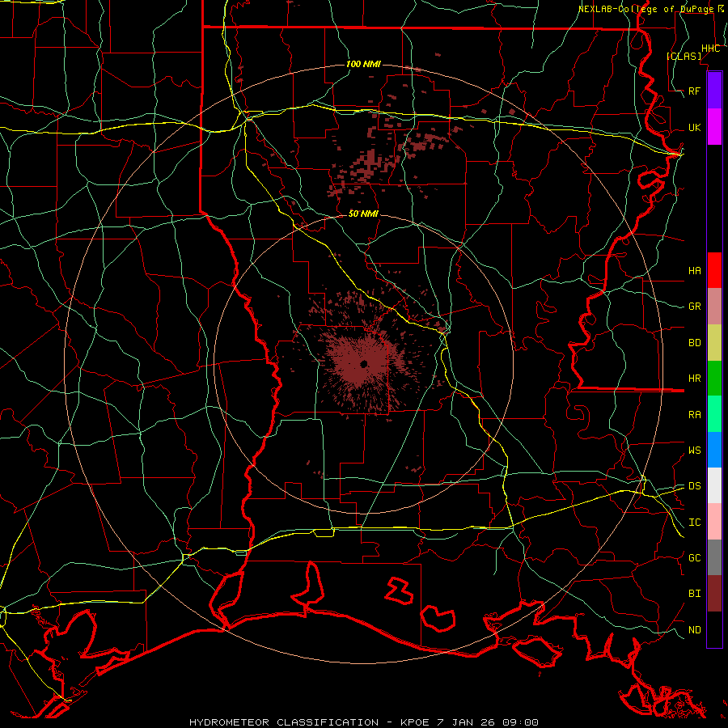Click the DS legend label text
Image resolution: width=728 pixels, height=728 pixels.
[694, 486]
